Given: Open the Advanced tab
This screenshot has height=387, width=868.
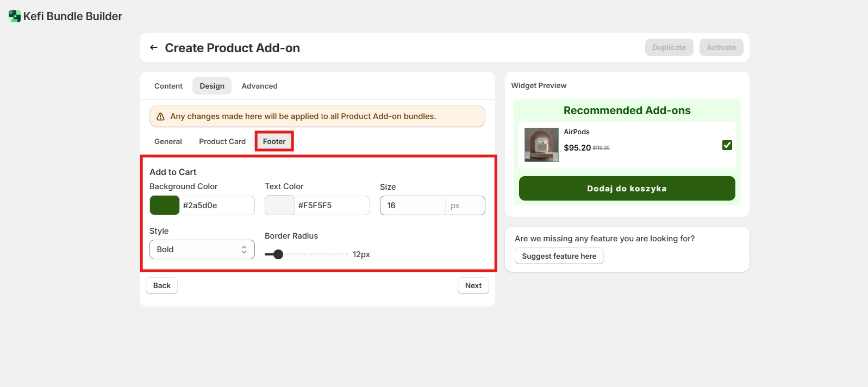Looking at the screenshot, I should click(259, 86).
